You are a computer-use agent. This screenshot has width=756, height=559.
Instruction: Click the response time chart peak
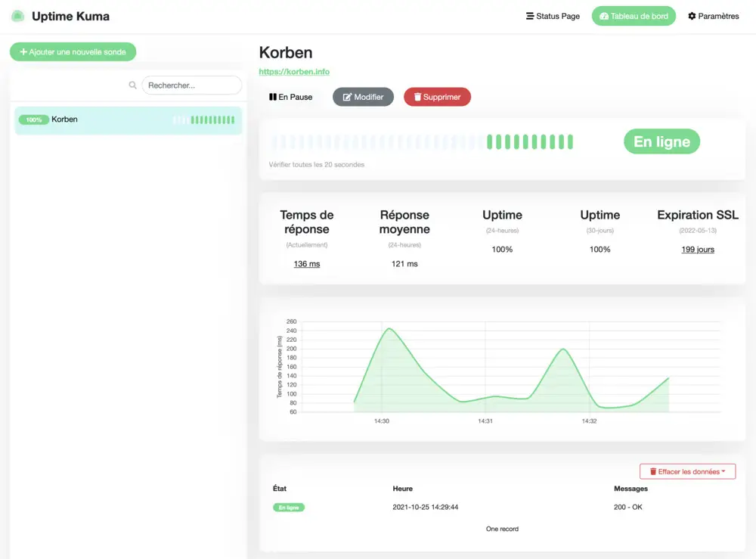pyautogui.click(x=388, y=328)
